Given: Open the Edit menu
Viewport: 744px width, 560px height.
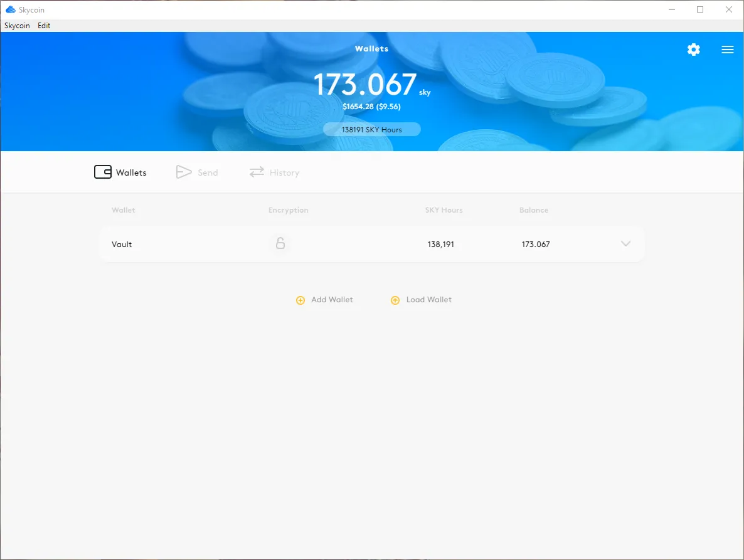Looking at the screenshot, I should click(x=44, y=26).
